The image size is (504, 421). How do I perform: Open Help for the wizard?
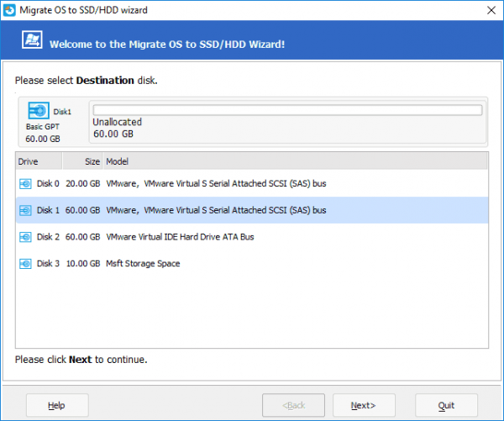(x=57, y=405)
